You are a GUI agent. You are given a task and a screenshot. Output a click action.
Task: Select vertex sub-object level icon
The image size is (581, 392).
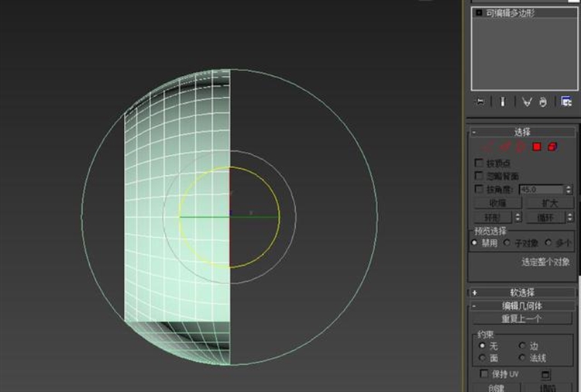click(487, 146)
